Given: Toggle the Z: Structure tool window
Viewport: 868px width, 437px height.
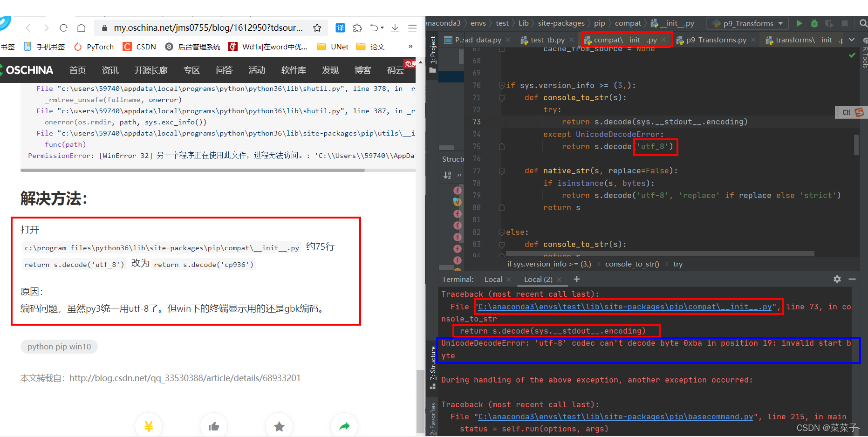Looking at the screenshot, I should [x=433, y=368].
